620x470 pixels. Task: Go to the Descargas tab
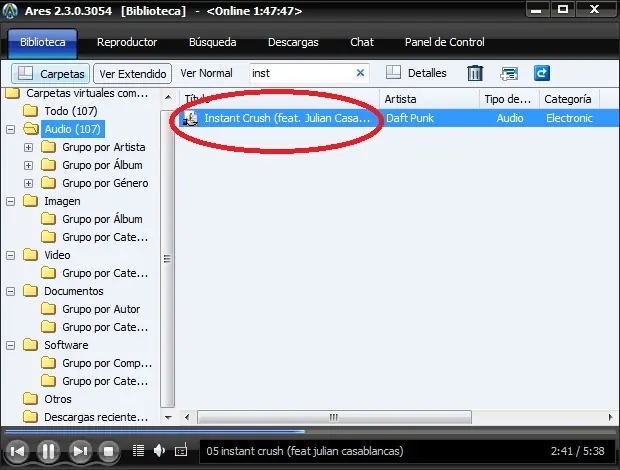(x=293, y=42)
